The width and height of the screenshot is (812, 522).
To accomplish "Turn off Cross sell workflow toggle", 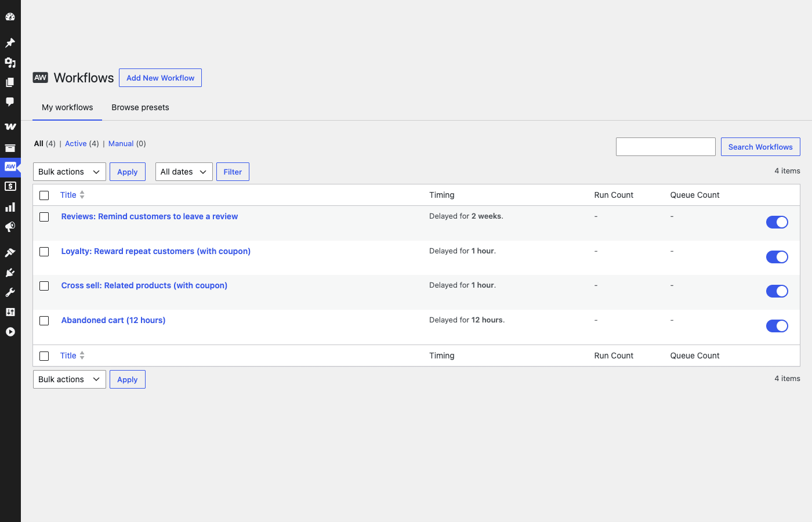I will pyautogui.click(x=777, y=291).
